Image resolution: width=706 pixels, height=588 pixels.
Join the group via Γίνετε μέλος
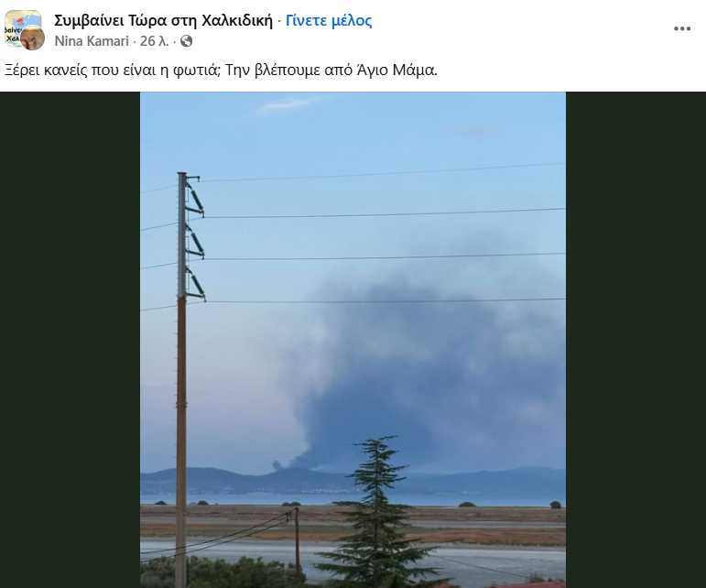329,20
